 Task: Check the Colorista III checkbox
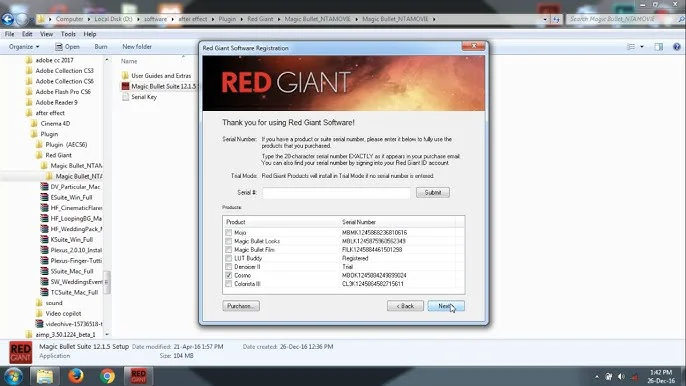coord(228,284)
